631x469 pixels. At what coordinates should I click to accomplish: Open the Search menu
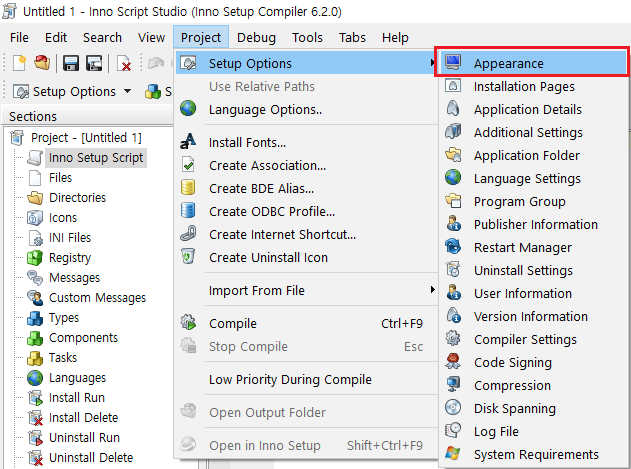tap(102, 37)
